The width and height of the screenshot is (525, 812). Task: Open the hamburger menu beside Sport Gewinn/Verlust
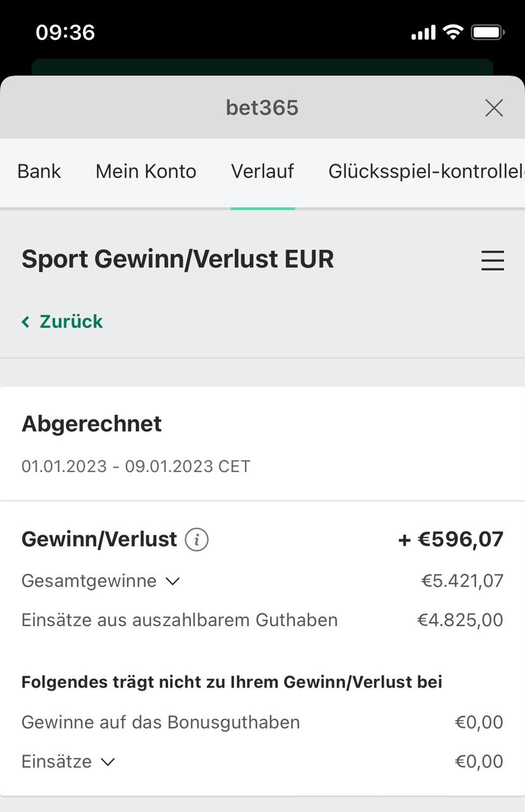(493, 260)
